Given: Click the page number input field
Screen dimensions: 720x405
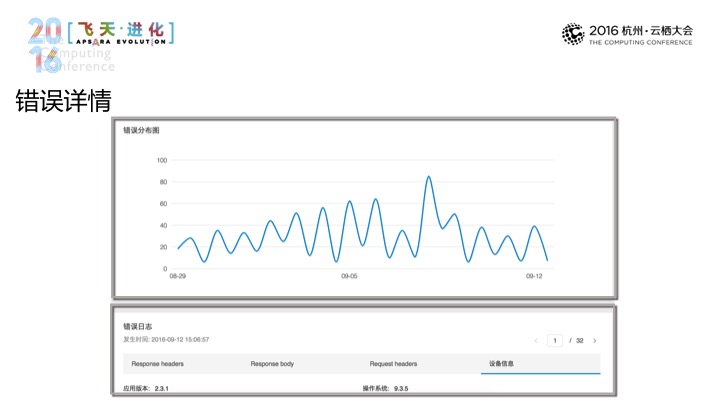Looking at the screenshot, I should [554, 341].
